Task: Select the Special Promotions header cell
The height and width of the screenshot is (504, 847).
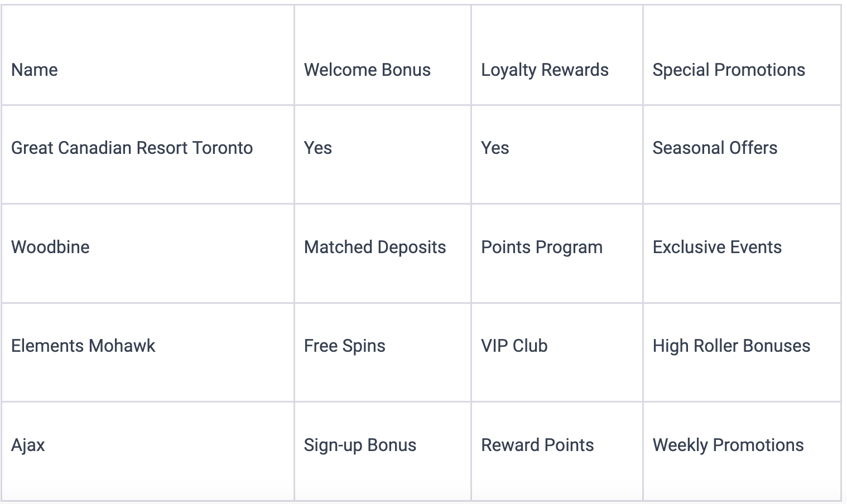Action: (x=729, y=70)
